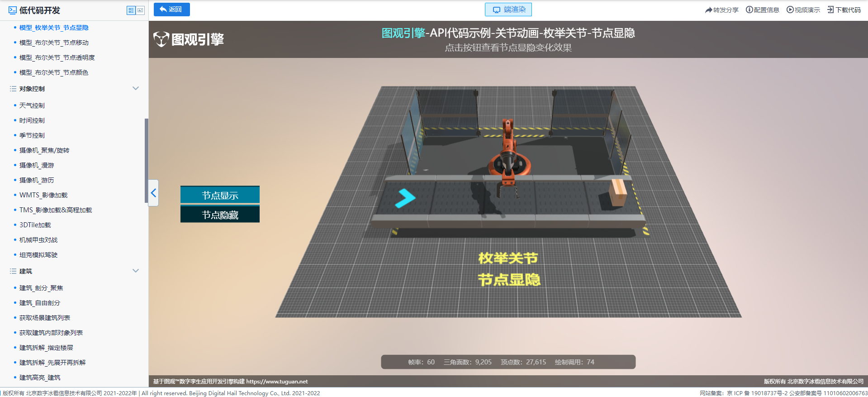868x397 pixels.
Task: Open 机械甲虫对战 example
Action: coord(38,240)
